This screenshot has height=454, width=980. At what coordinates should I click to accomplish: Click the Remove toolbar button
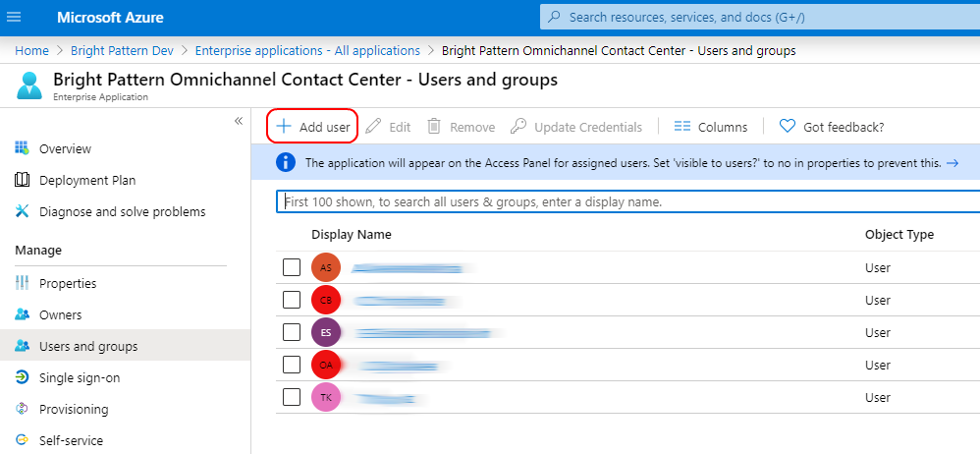(462, 127)
